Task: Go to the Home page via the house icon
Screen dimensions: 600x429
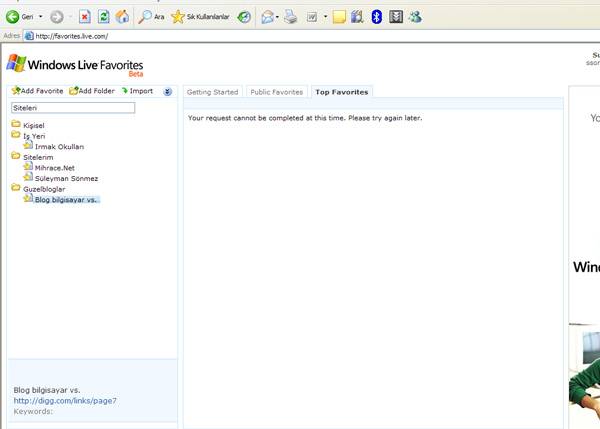Action: coord(122,17)
